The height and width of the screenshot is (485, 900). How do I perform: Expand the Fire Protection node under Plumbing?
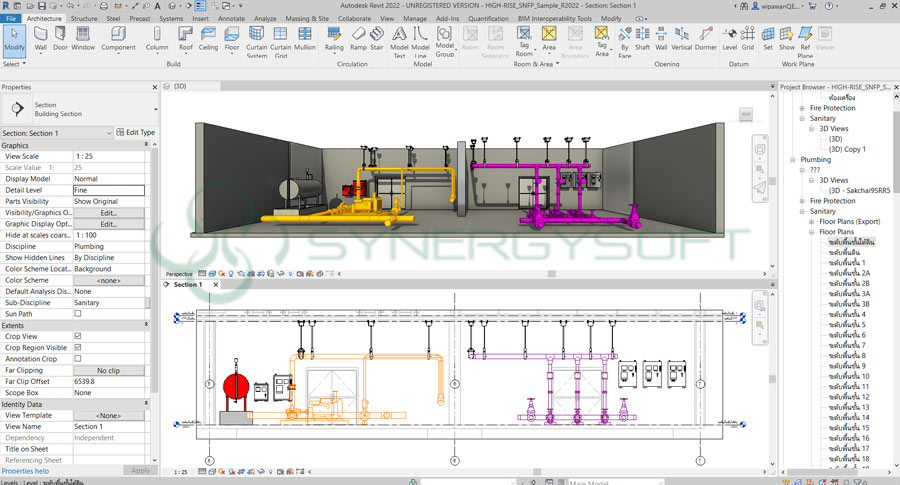pos(802,201)
